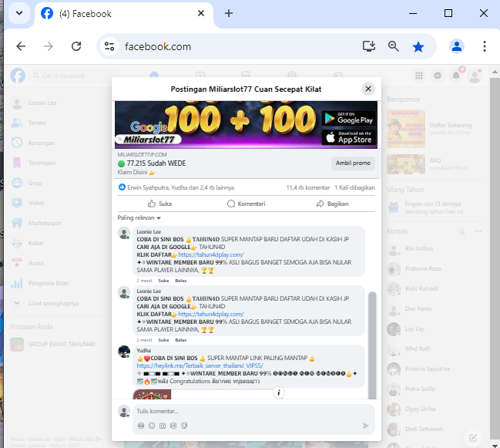Attach photo with camera icon
This screenshot has height=448, width=500.
163,426
